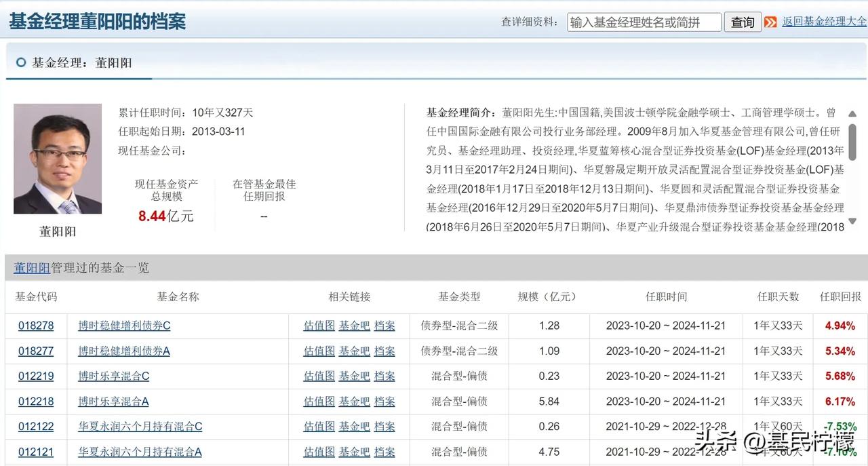Image resolution: width=868 pixels, height=466 pixels.
Task: Open 档案 for 博时稳健增利债券A
Action: [x=384, y=351]
